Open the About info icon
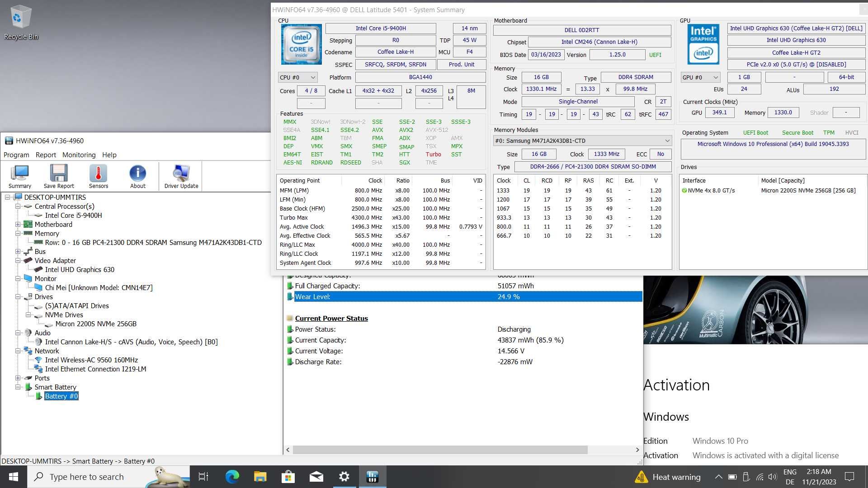 point(138,176)
